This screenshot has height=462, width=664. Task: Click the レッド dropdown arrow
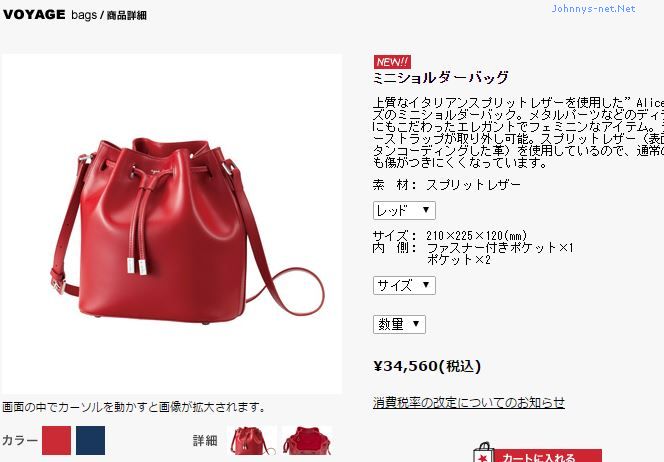pyautogui.click(x=426, y=210)
